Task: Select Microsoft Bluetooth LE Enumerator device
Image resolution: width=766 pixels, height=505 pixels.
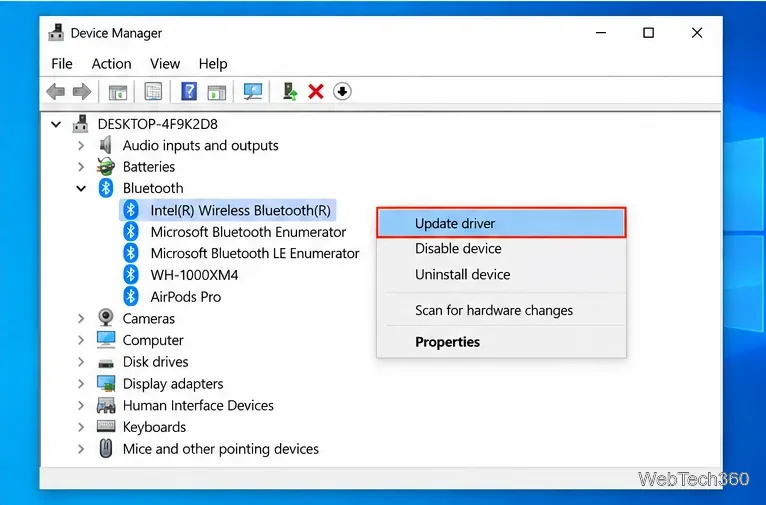Action: [x=255, y=253]
